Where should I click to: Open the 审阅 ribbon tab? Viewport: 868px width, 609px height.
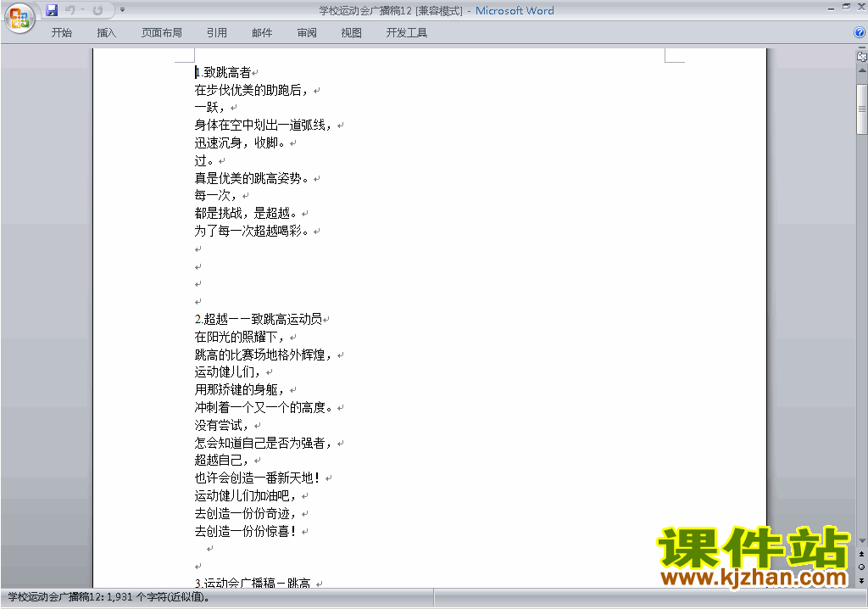307,33
